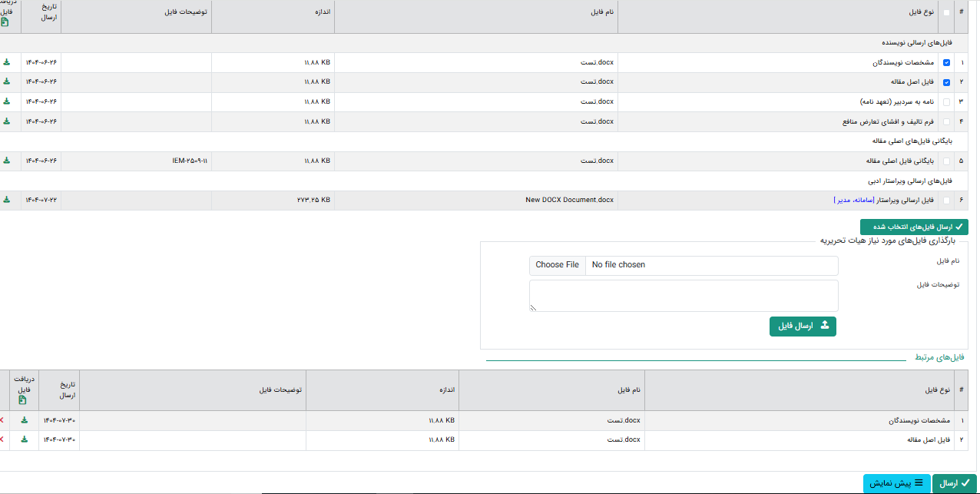Click into the توضیحات فایل text area
Image resolution: width=980 pixels, height=494 pixels.
[x=684, y=295]
